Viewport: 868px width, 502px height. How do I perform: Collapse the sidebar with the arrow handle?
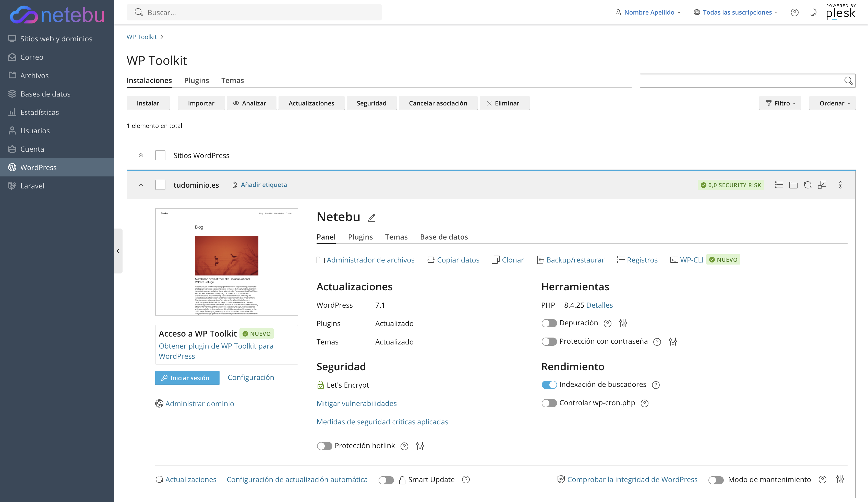tap(118, 251)
